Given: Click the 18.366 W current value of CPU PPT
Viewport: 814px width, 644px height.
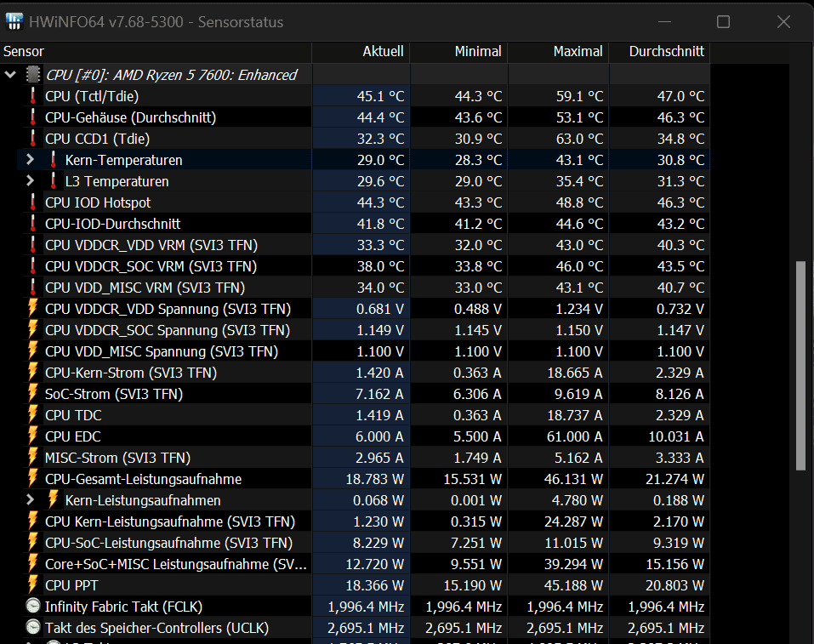Looking at the screenshot, I should 375,585.
